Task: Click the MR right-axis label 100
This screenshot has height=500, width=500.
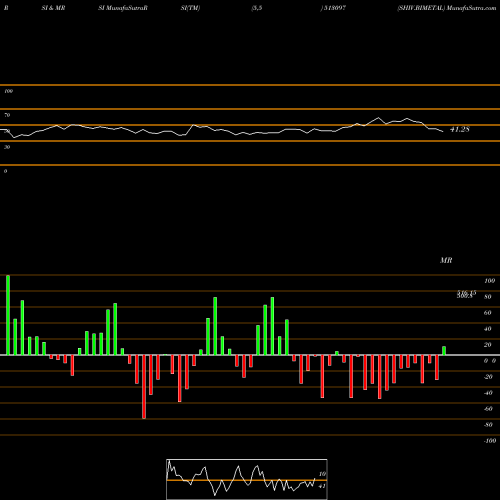Action: click(489, 281)
